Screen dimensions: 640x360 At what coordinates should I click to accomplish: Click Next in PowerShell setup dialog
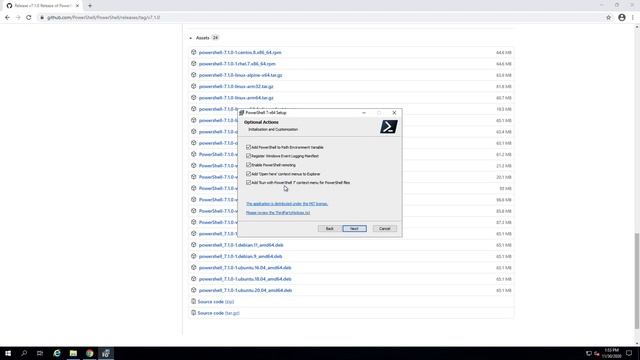click(x=354, y=229)
